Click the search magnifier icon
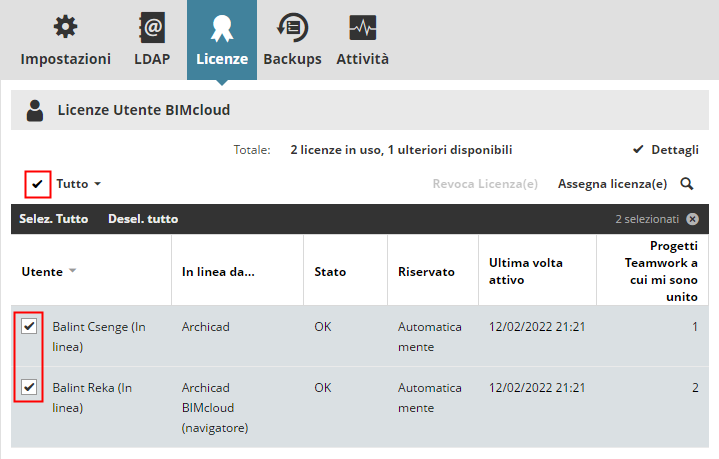 [687, 184]
